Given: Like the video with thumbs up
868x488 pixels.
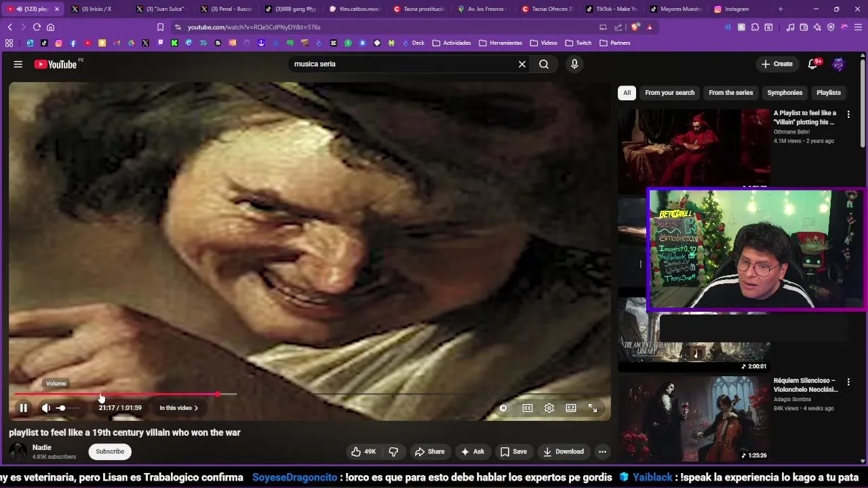Looking at the screenshot, I should pyautogui.click(x=363, y=451).
